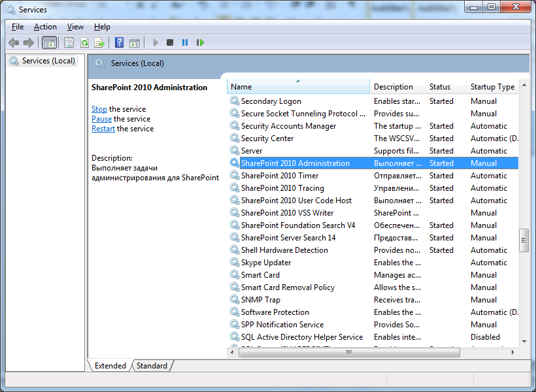Click gear icon beside Software Protection
The width and height of the screenshot is (536, 392).
(235, 312)
